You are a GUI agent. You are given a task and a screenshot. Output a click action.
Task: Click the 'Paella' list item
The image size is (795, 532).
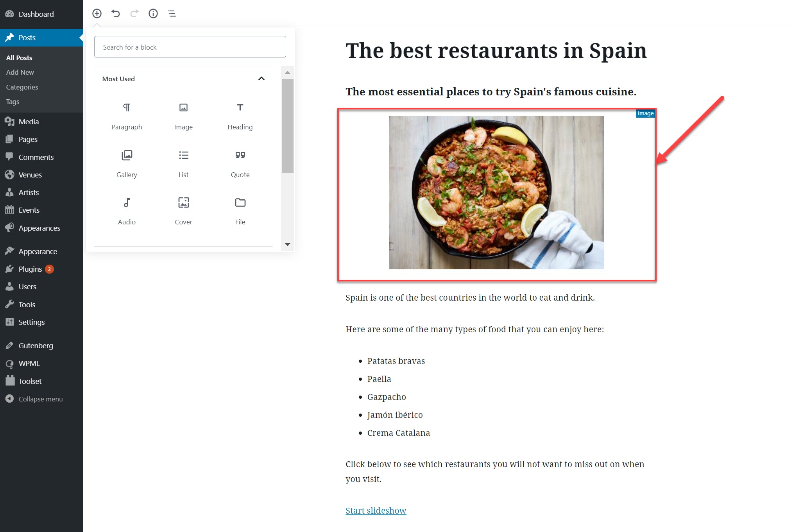pos(379,379)
